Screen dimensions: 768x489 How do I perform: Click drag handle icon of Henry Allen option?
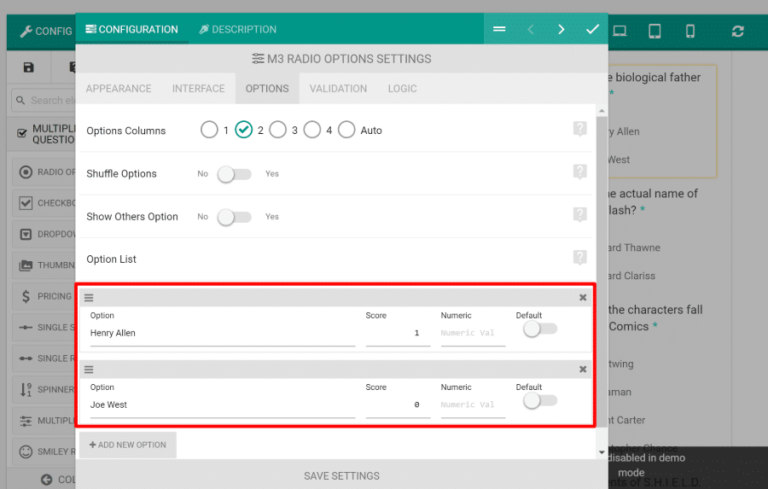89,298
